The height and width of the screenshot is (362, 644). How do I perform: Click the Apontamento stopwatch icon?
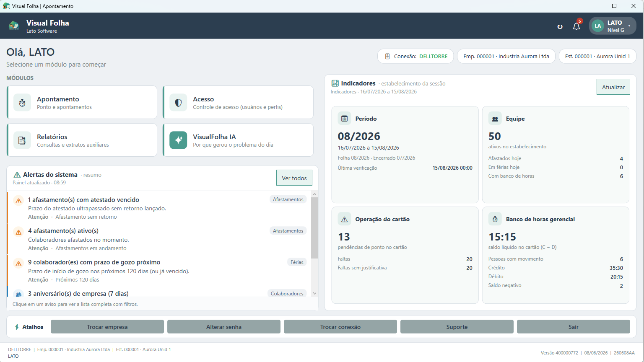click(22, 103)
